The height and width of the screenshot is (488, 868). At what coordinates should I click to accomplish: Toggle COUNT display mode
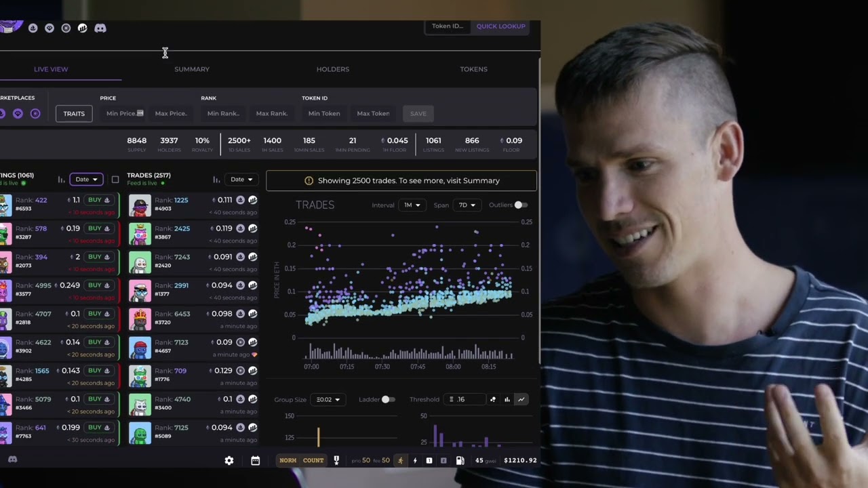click(x=313, y=460)
